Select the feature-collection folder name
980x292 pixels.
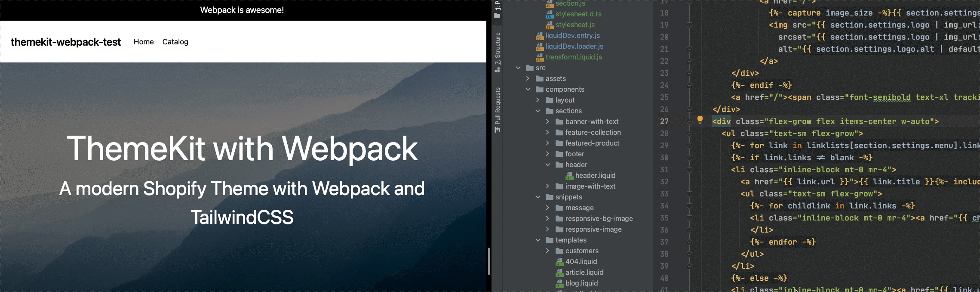[593, 132]
